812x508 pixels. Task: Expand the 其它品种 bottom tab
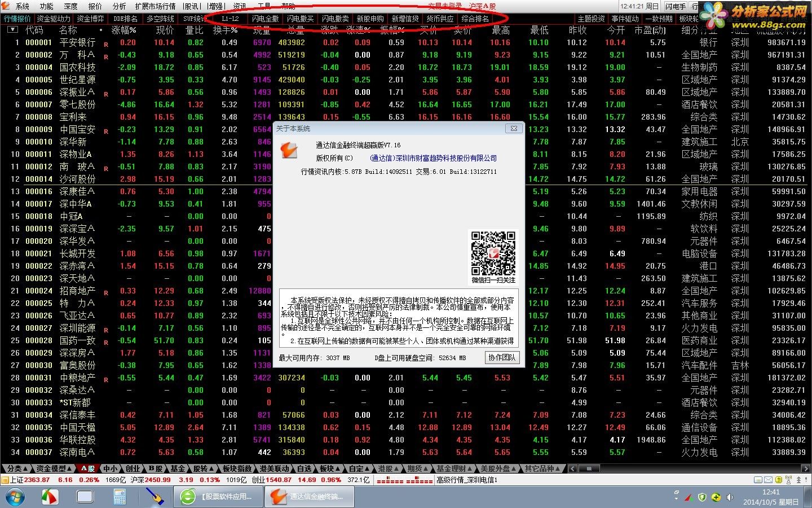point(541,468)
